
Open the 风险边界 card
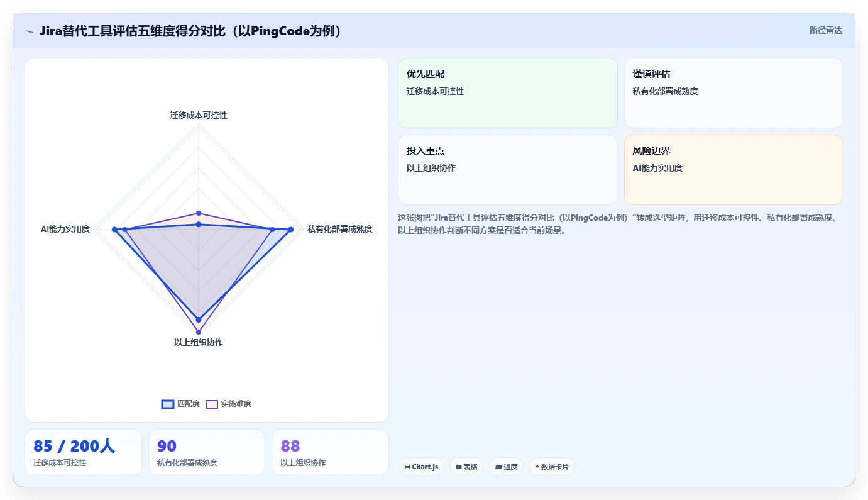click(x=733, y=170)
